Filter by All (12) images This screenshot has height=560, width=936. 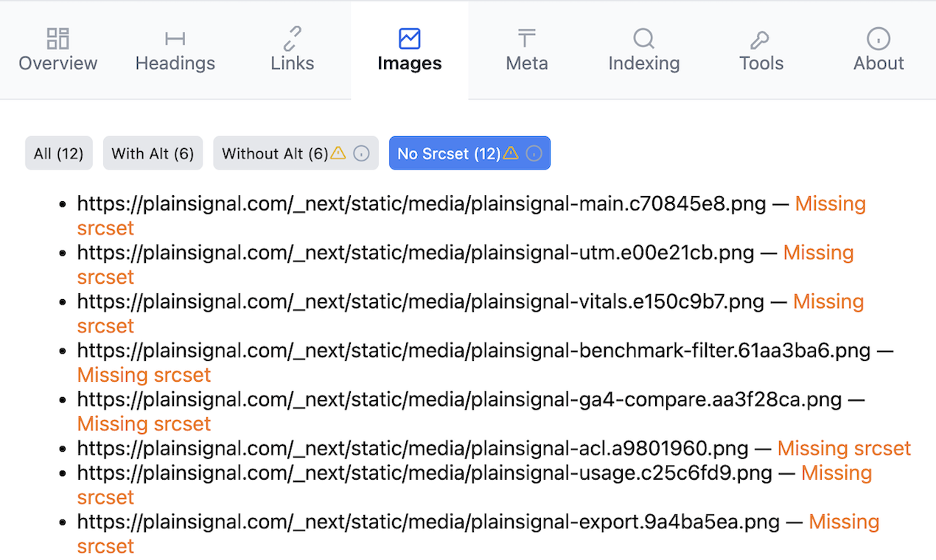pyautogui.click(x=59, y=153)
